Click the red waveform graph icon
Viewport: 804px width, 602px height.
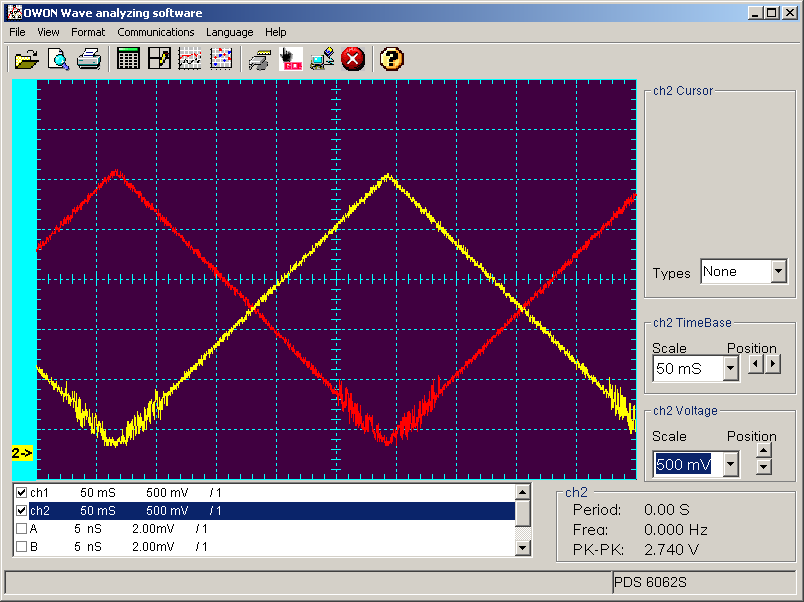click(190, 59)
